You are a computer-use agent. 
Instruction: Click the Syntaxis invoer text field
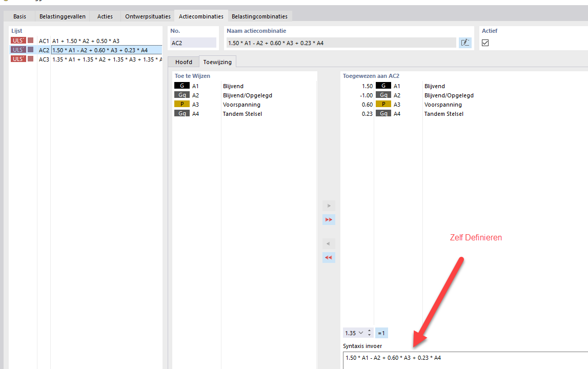465,360
